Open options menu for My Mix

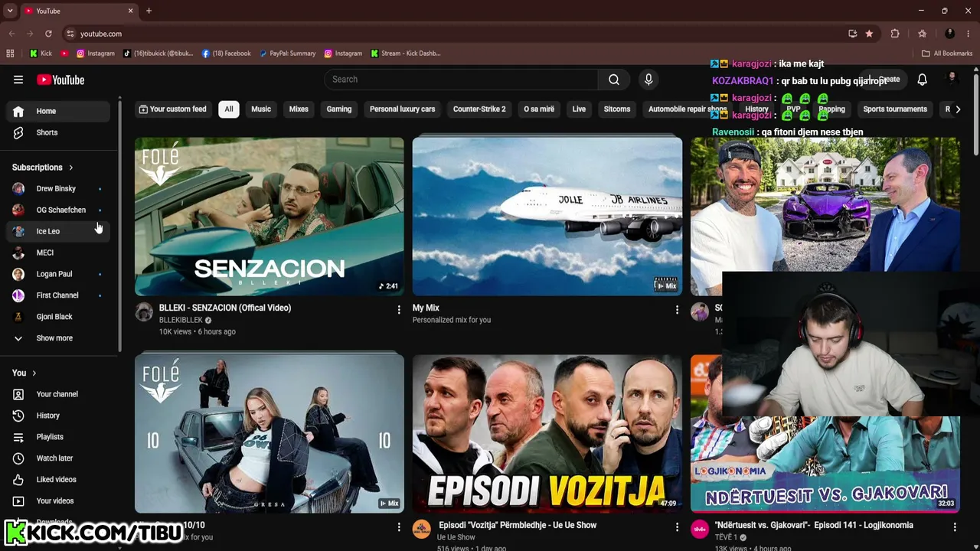pyautogui.click(x=676, y=310)
